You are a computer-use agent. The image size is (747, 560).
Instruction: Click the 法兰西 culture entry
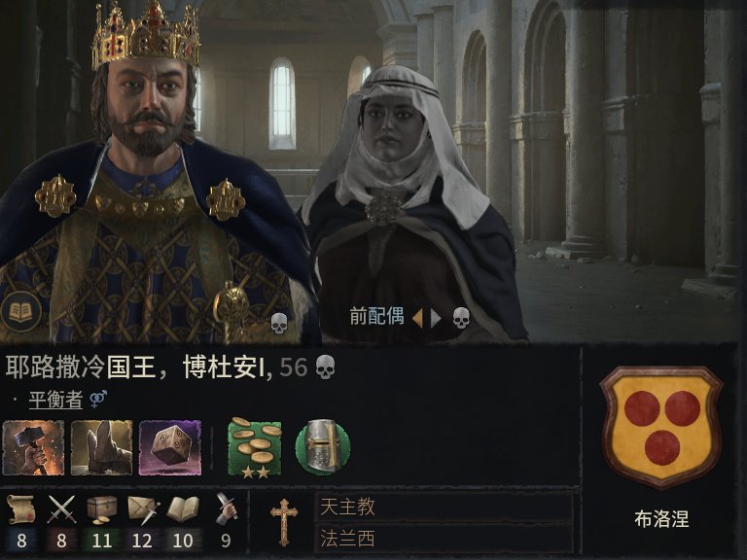point(444,538)
